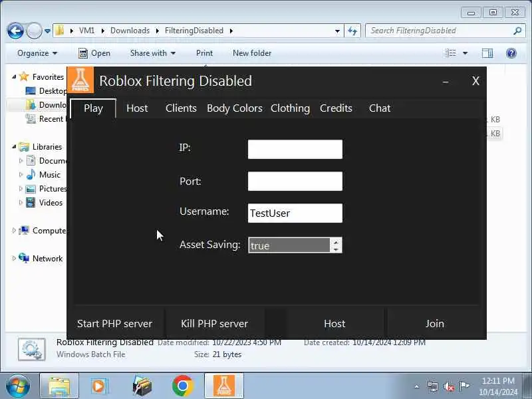Screen dimensions: 532x399
Task: Click Print in Explorer toolbar
Action: tap(204, 53)
